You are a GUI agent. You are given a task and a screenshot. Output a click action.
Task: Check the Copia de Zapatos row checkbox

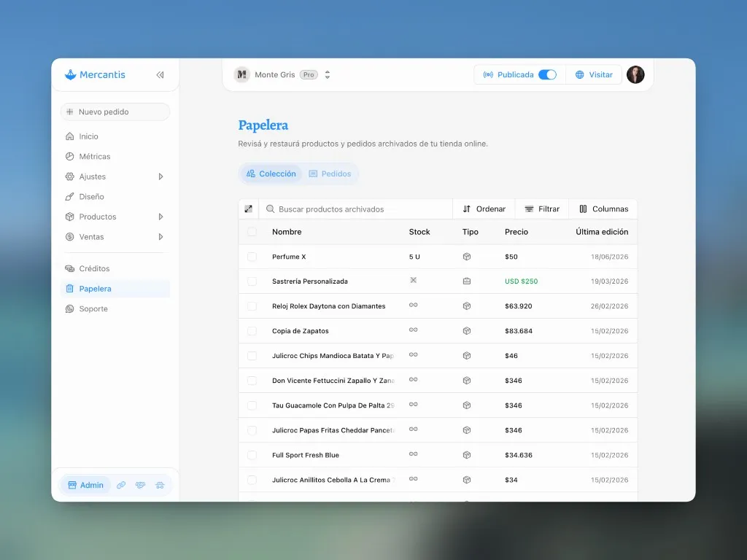pyautogui.click(x=252, y=331)
